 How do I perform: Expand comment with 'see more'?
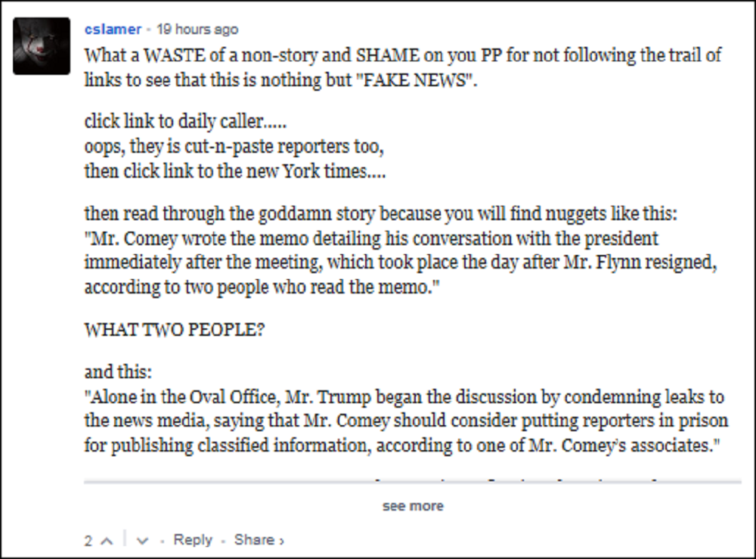pos(413,506)
